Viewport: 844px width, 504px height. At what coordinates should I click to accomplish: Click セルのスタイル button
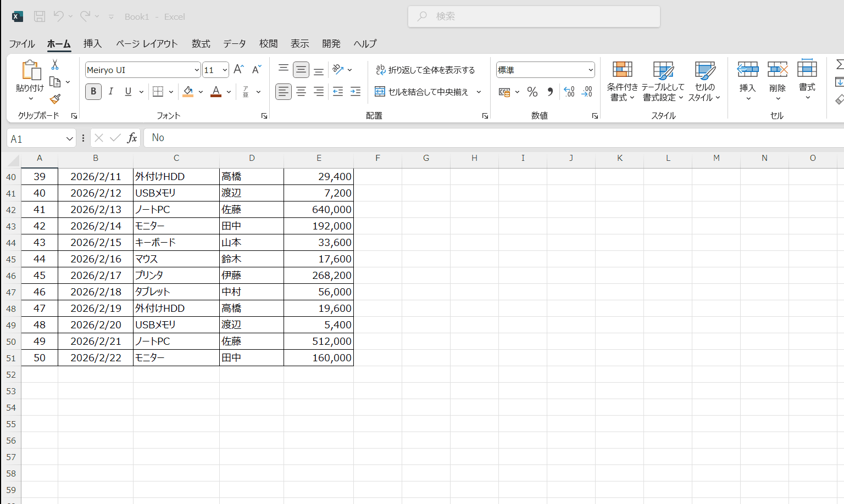pyautogui.click(x=704, y=81)
